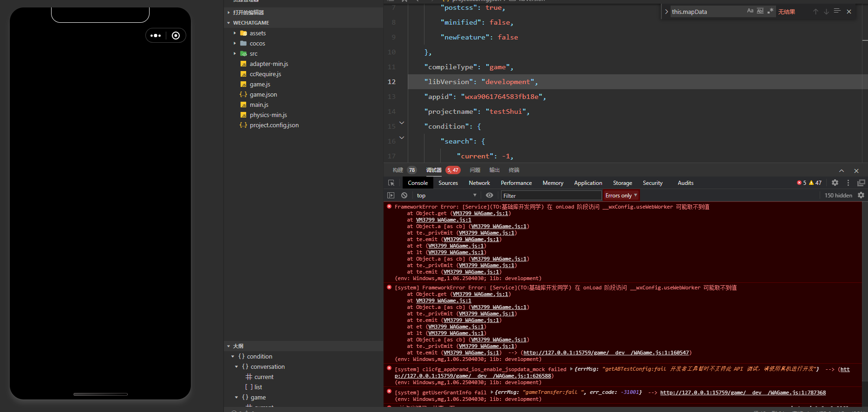The width and height of the screenshot is (868, 412).
Task: Open WAGame.js:1:160547 source link
Action: [x=606, y=353]
